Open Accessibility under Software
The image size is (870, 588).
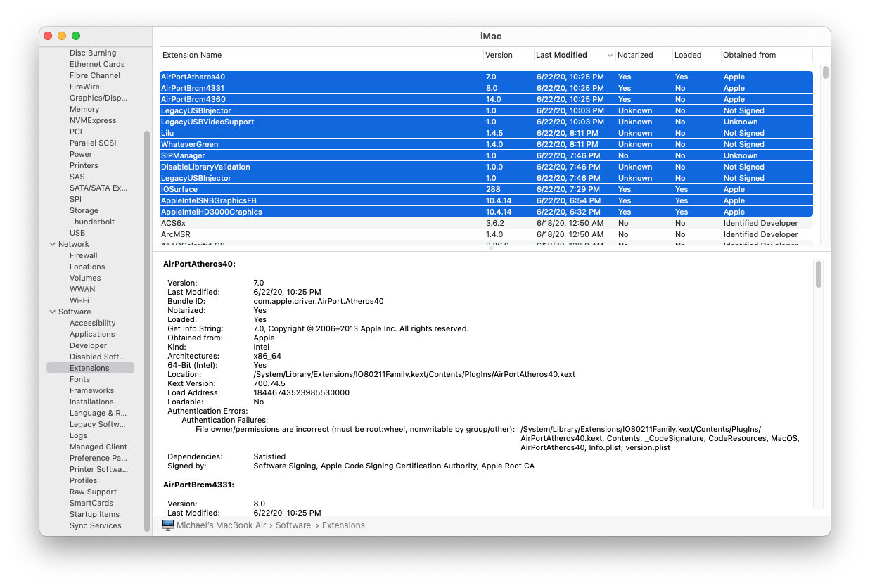93,323
